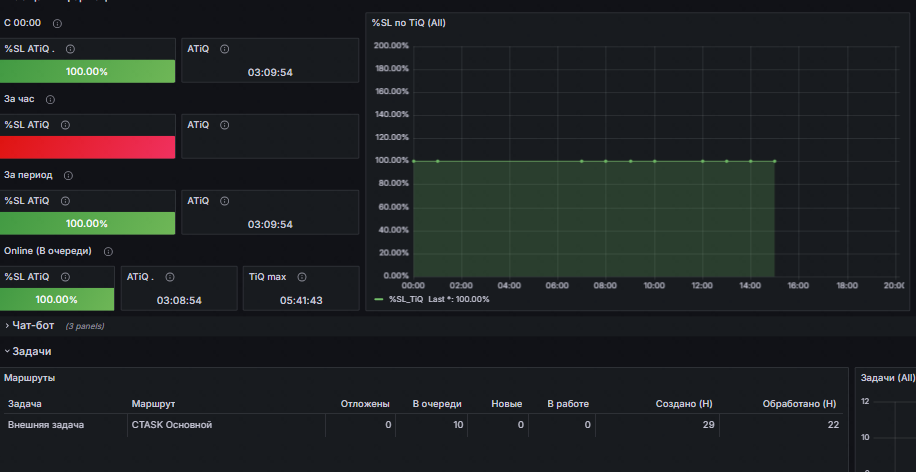Click info icon beside Online (В очереди) heading
The width and height of the screenshot is (916, 472).
[x=108, y=251]
